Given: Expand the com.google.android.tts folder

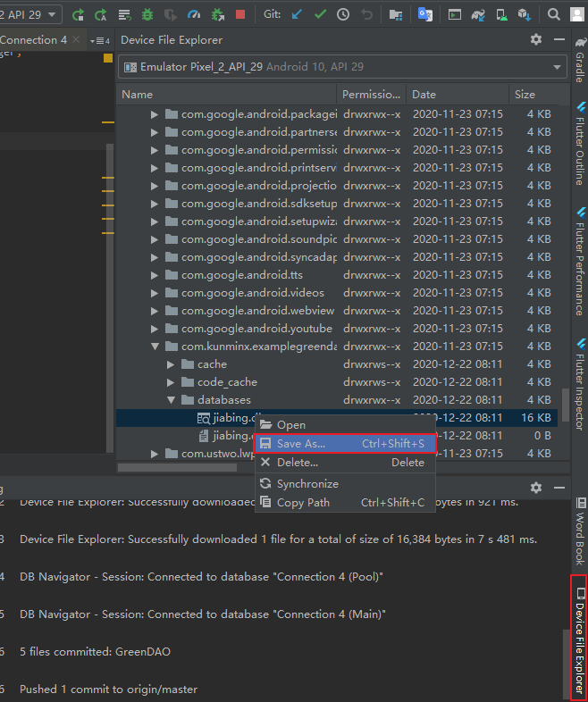Looking at the screenshot, I should [x=154, y=275].
